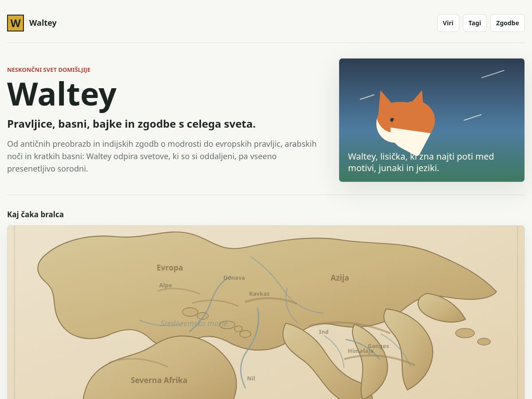Click the Sredozemsko morje sea label
This screenshot has width=532, height=399.
coord(194,324)
